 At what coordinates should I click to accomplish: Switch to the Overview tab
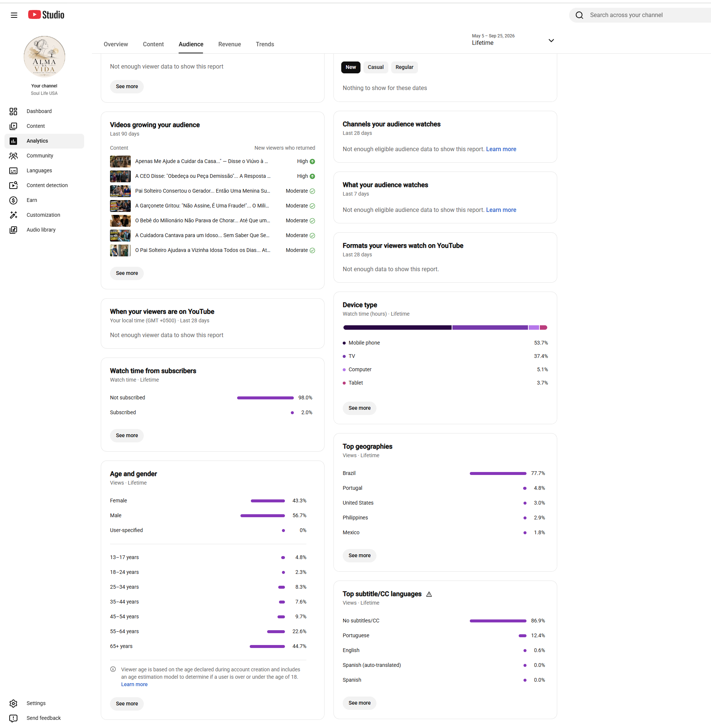click(116, 44)
